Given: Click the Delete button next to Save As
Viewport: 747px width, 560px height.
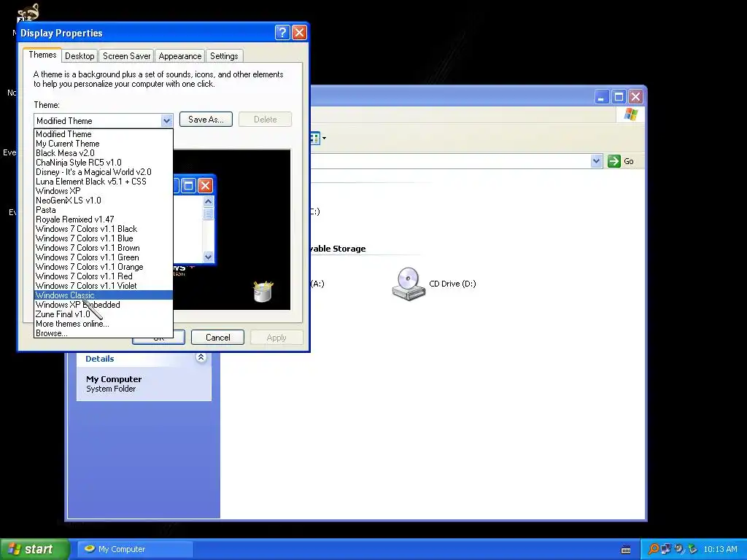Looking at the screenshot, I should (x=265, y=120).
